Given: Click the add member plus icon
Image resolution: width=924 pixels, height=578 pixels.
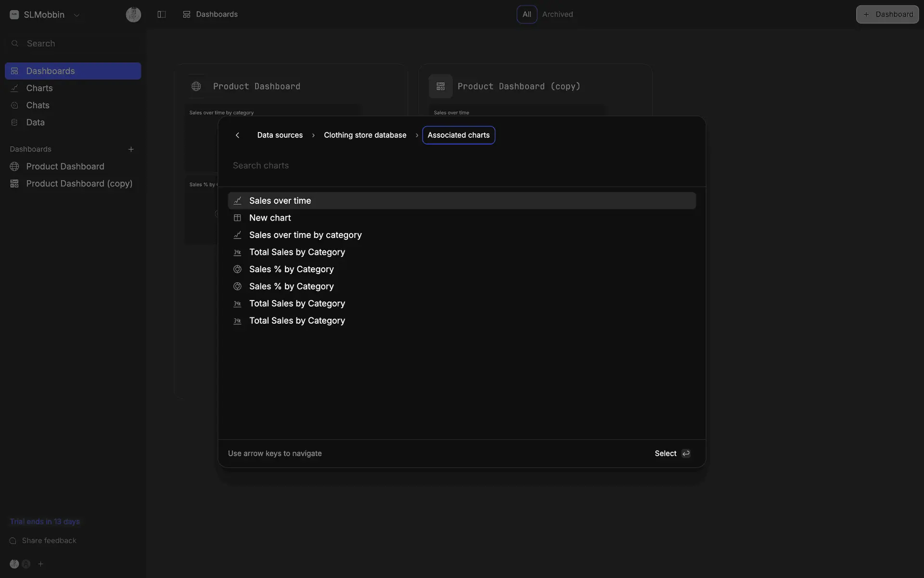Looking at the screenshot, I should coord(41,564).
